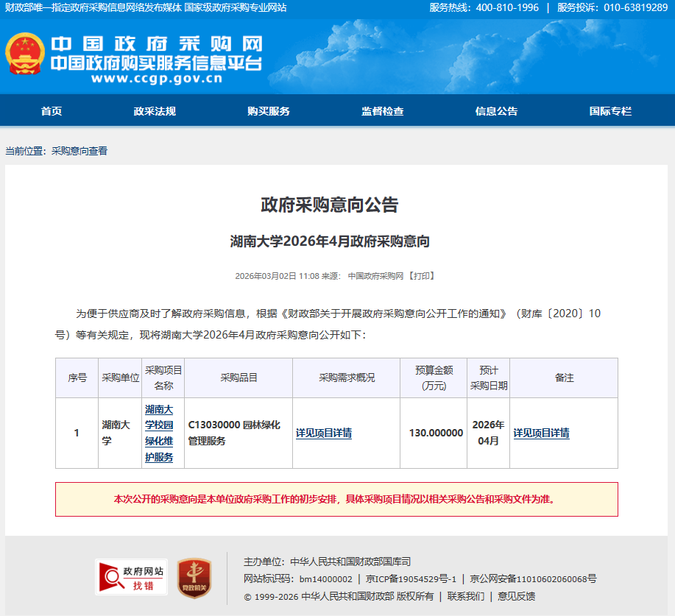Open 京ICP备19054529号-1 record link
The width and height of the screenshot is (675, 616).
(x=411, y=579)
